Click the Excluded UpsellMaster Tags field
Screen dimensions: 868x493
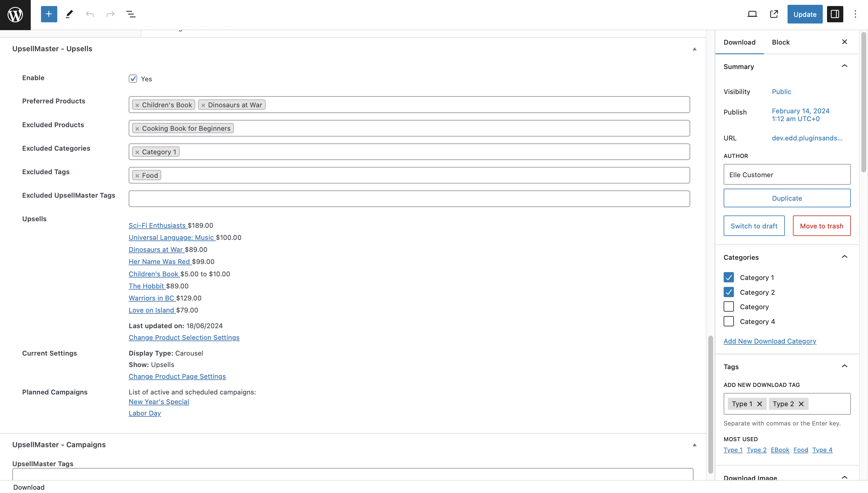(409, 199)
